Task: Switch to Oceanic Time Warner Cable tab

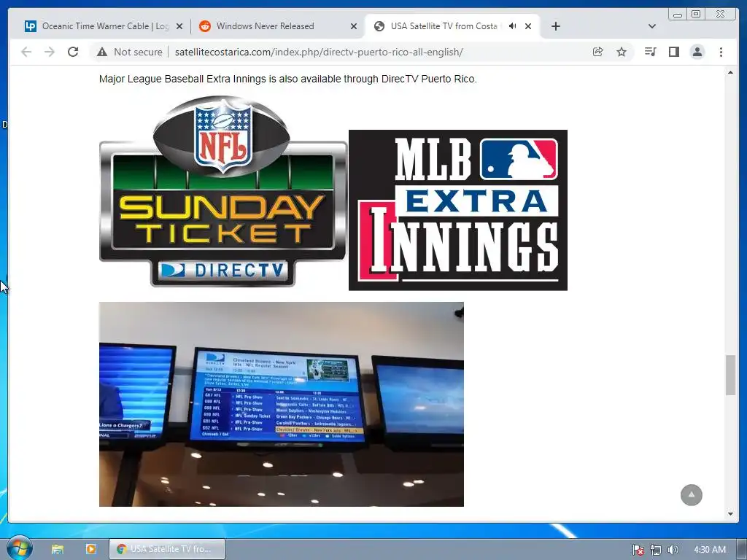Action: pyautogui.click(x=102, y=26)
